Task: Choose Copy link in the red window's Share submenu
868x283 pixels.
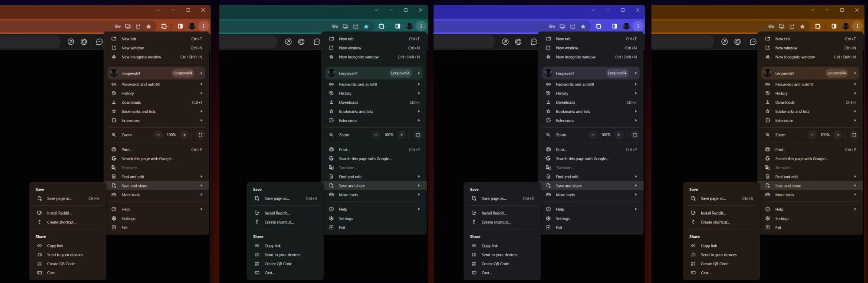Action: pos(55,246)
